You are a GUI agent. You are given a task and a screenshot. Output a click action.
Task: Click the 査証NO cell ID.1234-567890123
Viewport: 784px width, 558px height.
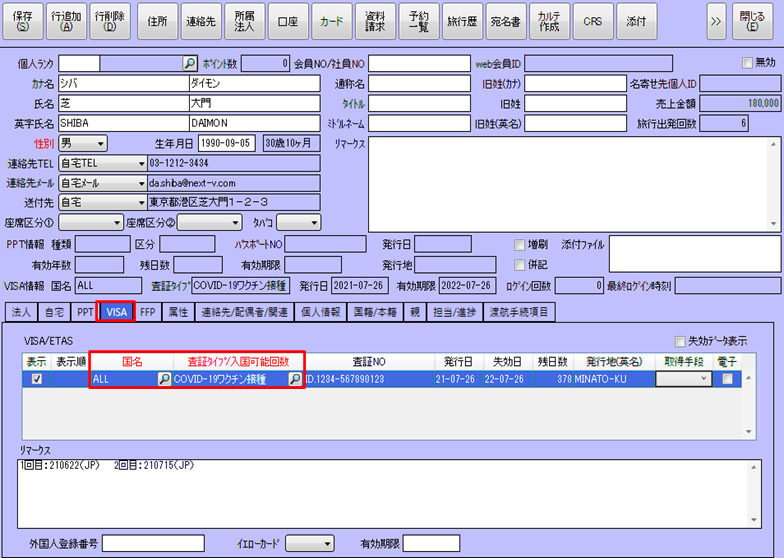pyautogui.click(x=369, y=379)
